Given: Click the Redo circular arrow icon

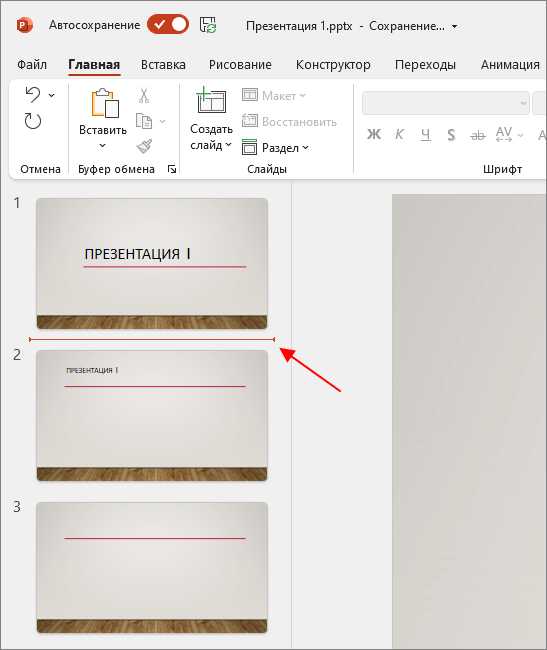Looking at the screenshot, I should [33, 121].
